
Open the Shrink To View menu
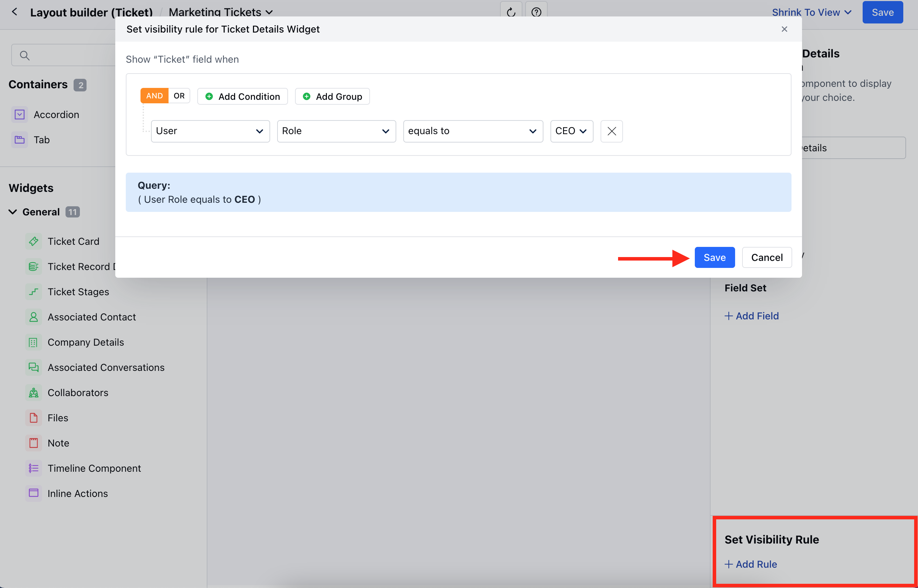(812, 12)
